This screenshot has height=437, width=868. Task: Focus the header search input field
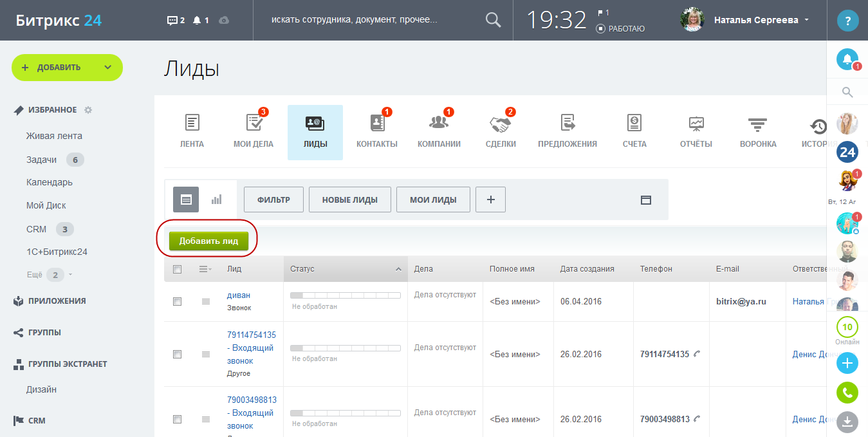click(x=373, y=20)
